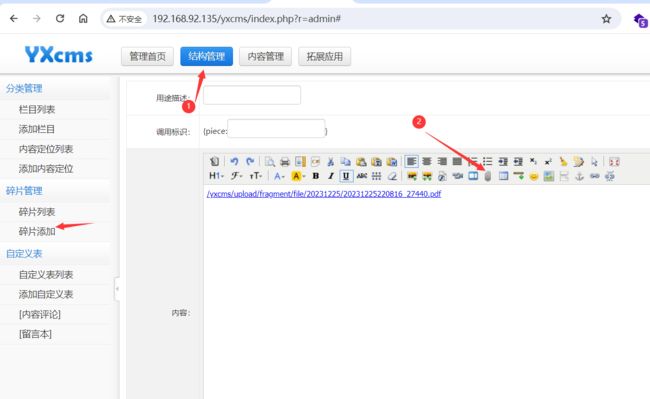Redo the edit in the editor toolbar

[250, 162]
